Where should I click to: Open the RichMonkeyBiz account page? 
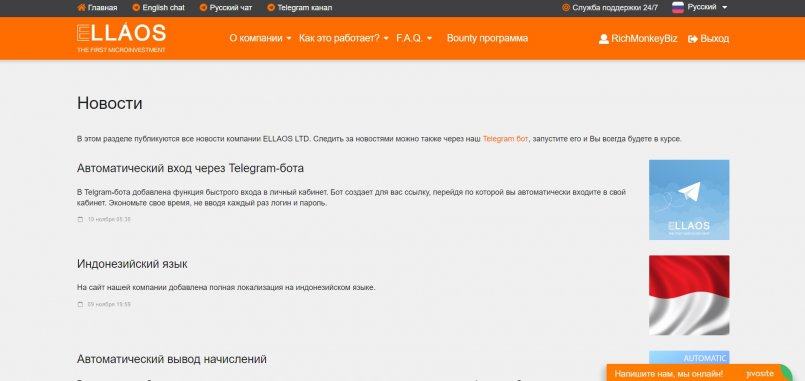pos(644,39)
